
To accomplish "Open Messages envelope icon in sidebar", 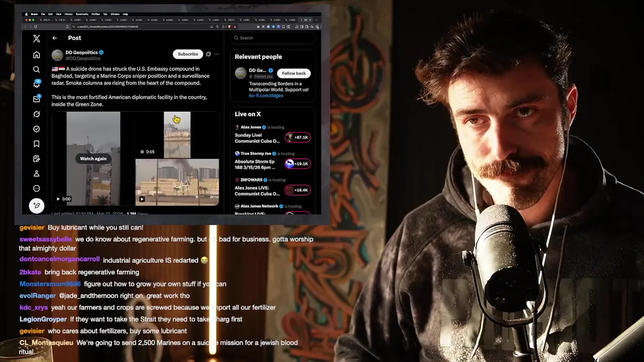I will [x=37, y=99].
